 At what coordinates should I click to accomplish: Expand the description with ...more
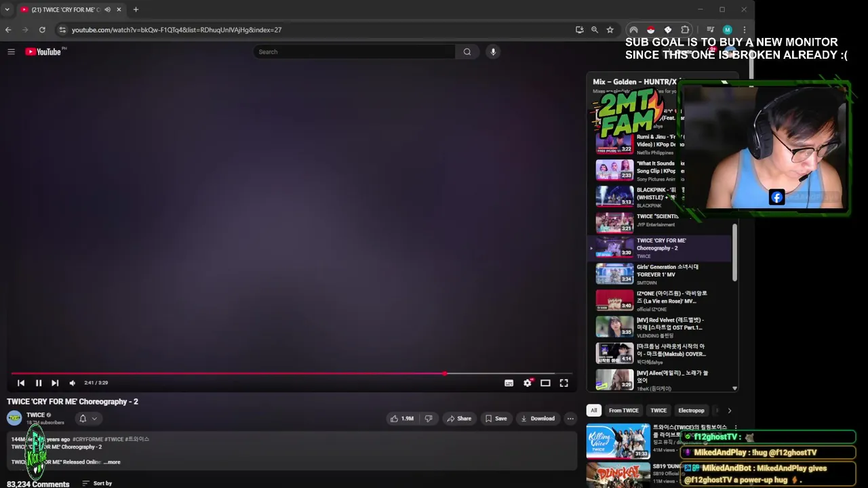click(112, 462)
